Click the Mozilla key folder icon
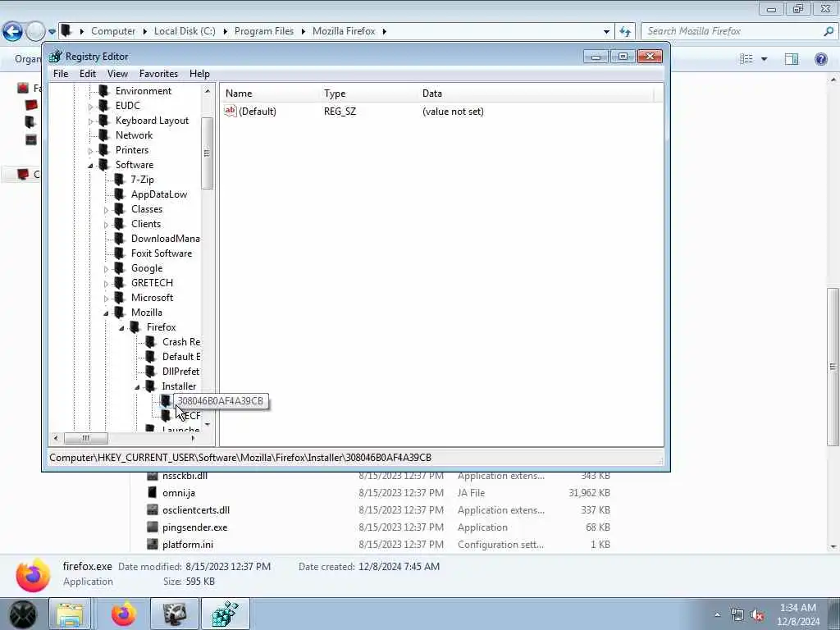 click(x=120, y=312)
